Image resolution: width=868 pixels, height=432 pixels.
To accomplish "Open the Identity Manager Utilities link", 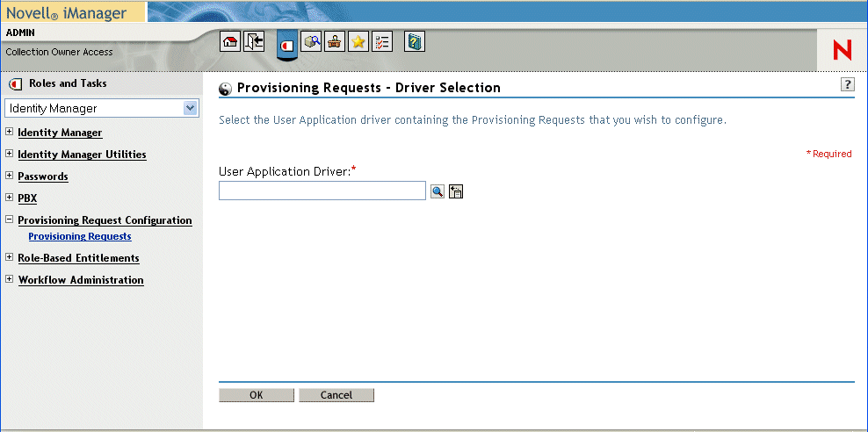I will tap(82, 155).
